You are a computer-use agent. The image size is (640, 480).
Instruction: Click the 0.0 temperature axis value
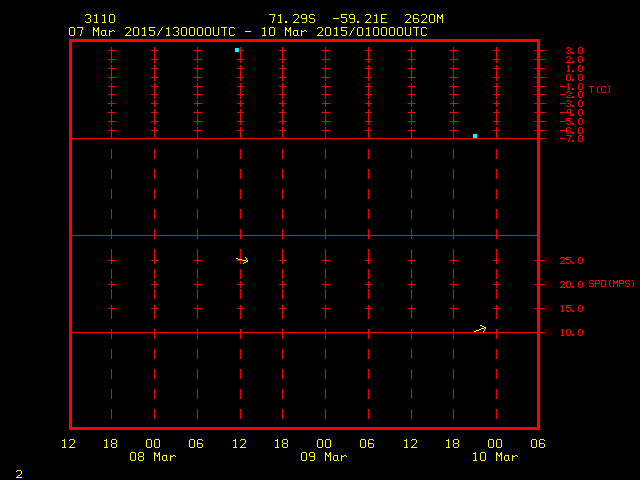coord(574,78)
